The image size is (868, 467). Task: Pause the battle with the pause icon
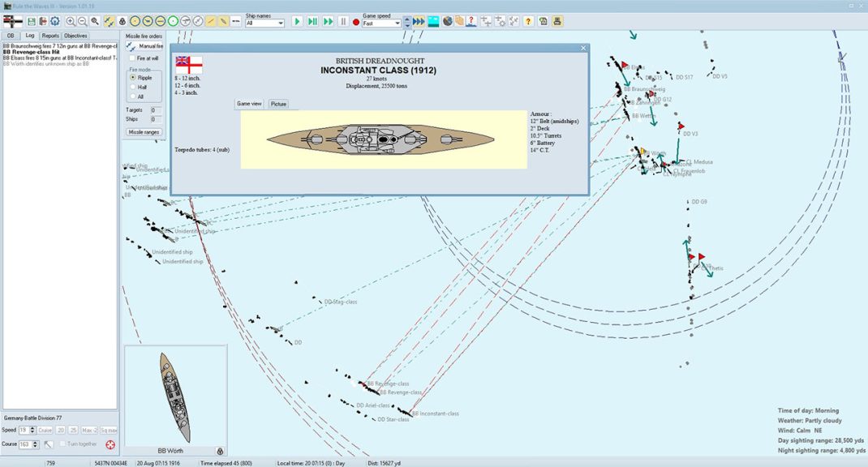coord(343,21)
